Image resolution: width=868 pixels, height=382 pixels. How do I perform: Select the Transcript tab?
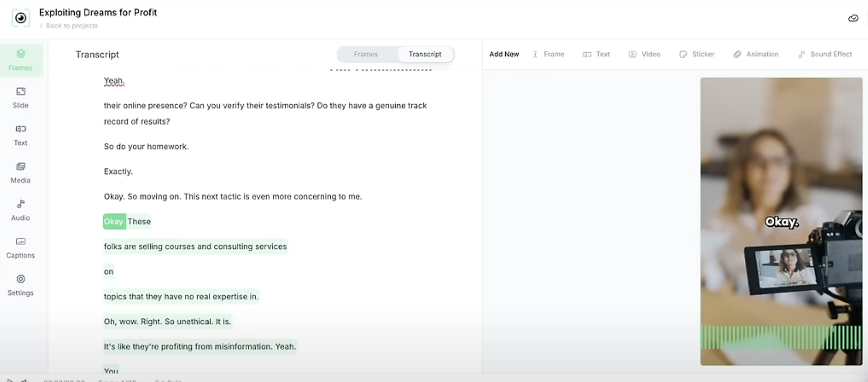pos(425,54)
